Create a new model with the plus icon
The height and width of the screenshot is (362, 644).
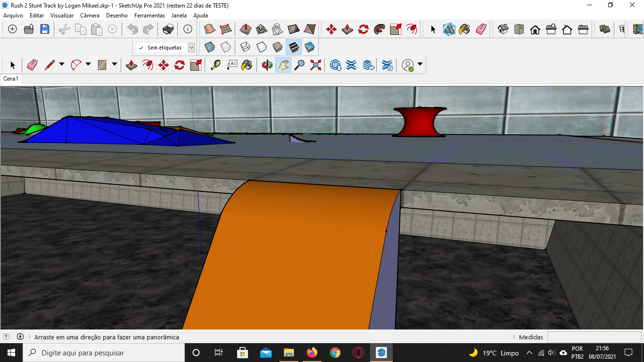tap(13, 29)
